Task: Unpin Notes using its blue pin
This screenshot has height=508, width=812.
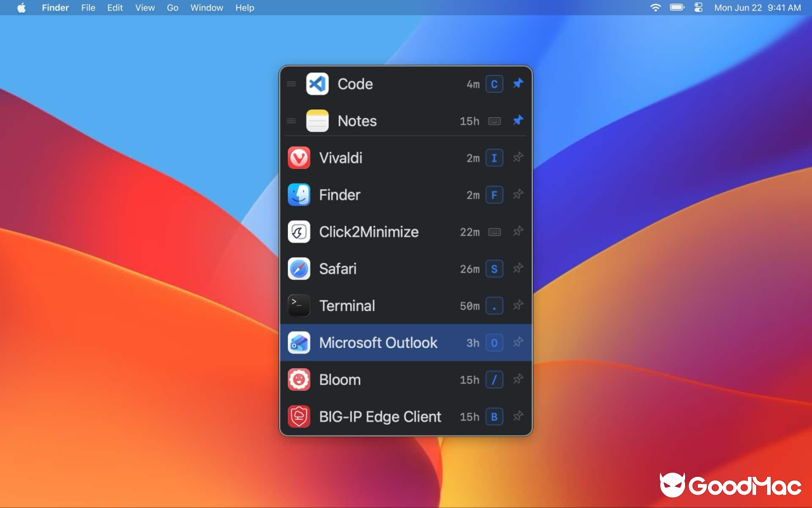Action: pos(518,120)
